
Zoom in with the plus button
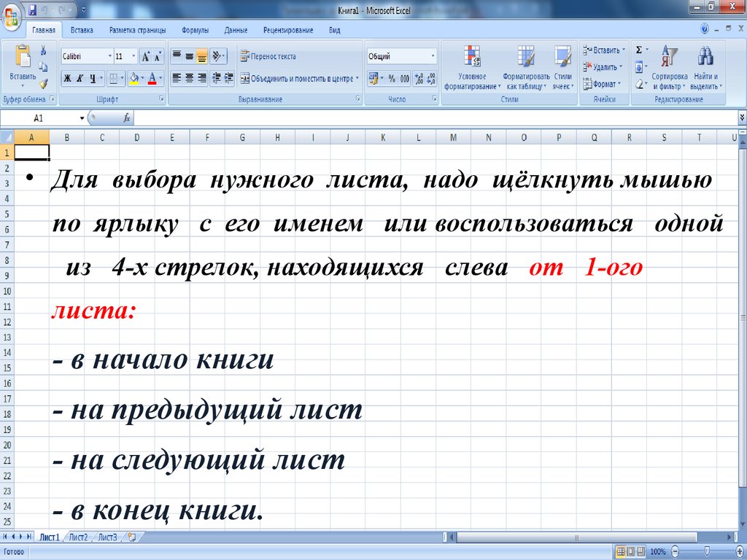pos(741,551)
